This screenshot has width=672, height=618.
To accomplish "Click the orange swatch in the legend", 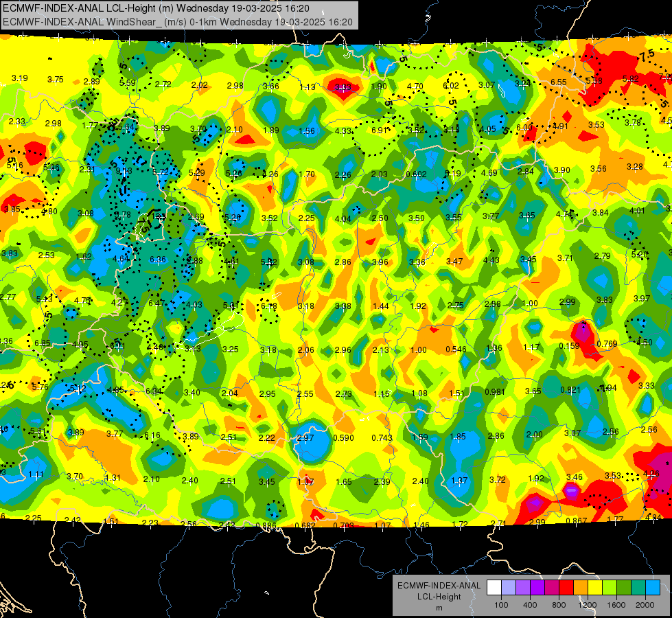I will click(x=581, y=588).
